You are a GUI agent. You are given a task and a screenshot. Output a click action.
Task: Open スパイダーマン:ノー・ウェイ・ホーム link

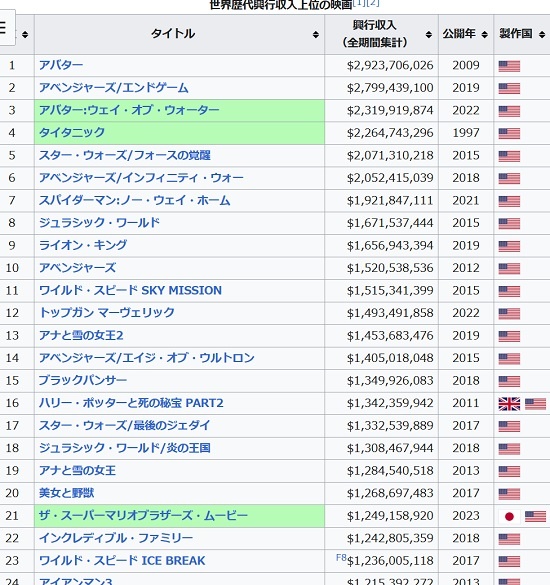point(134,200)
